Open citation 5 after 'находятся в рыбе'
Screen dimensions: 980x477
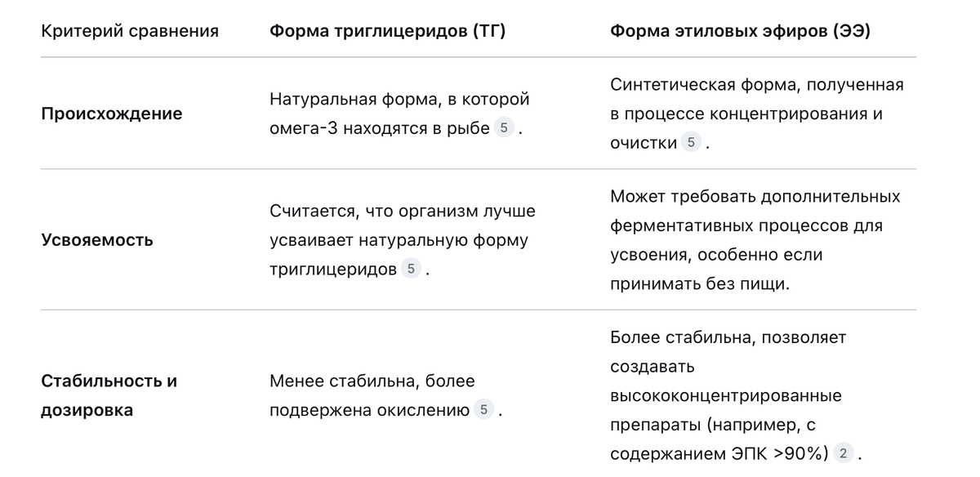coord(504,128)
